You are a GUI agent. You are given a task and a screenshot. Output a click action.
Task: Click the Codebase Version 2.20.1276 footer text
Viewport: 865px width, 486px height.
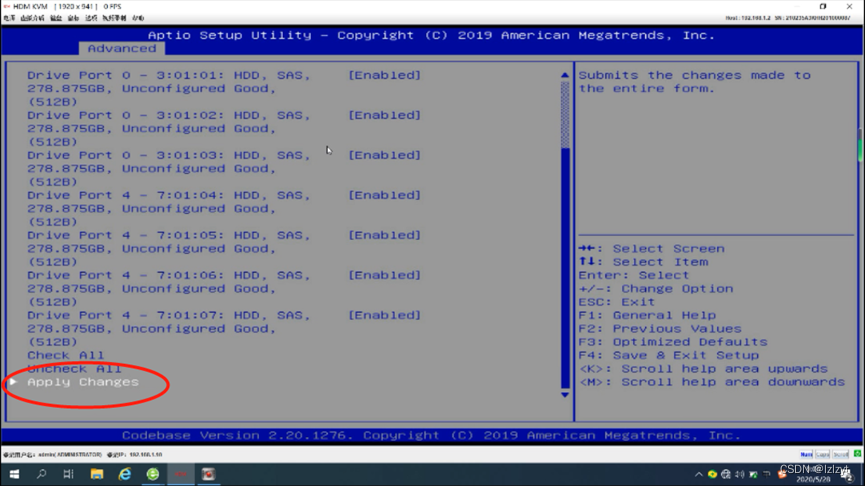(x=431, y=435)
